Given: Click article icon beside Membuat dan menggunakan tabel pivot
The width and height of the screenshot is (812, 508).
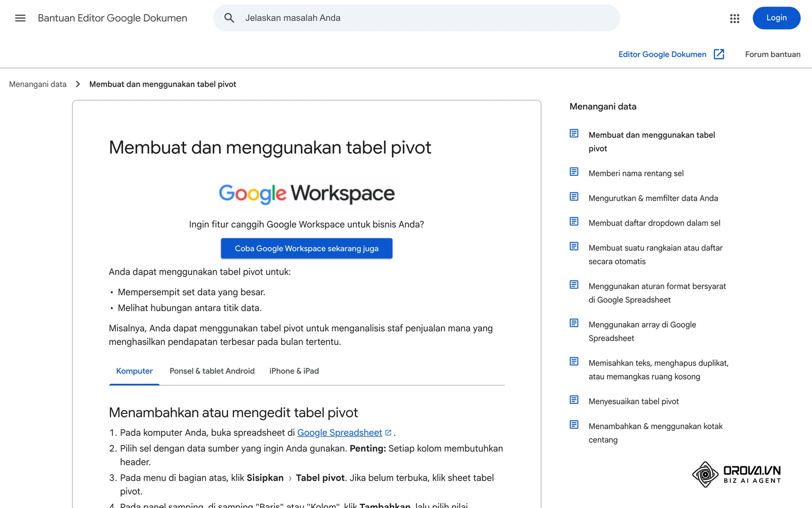Looking at the screenshot, I should click(x=574, y=134).
